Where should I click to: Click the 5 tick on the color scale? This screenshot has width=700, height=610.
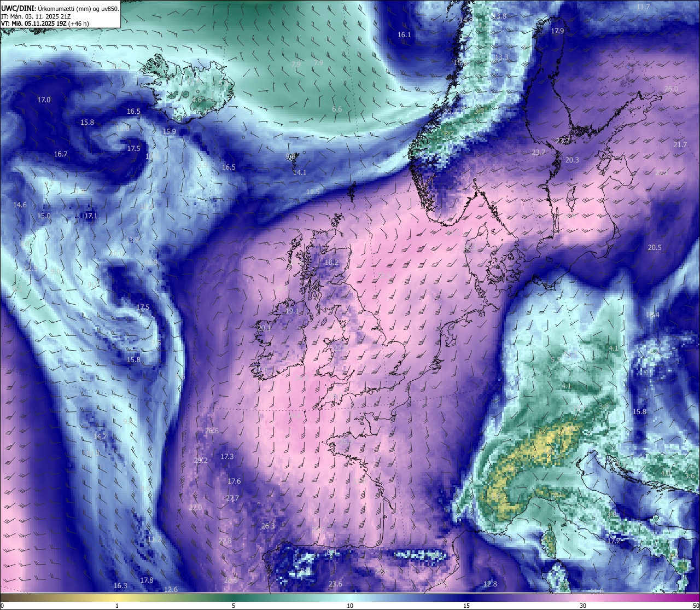tap(234, 606)
